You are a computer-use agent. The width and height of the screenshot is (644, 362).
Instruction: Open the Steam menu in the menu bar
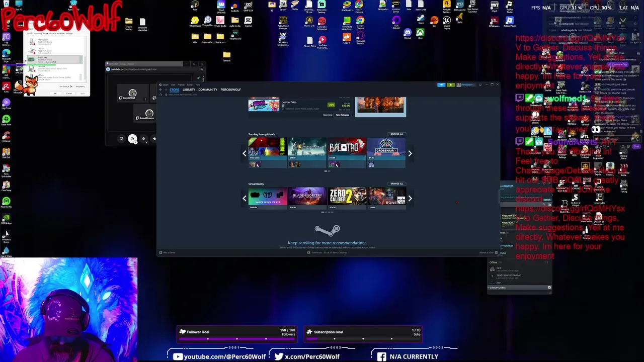164,84
